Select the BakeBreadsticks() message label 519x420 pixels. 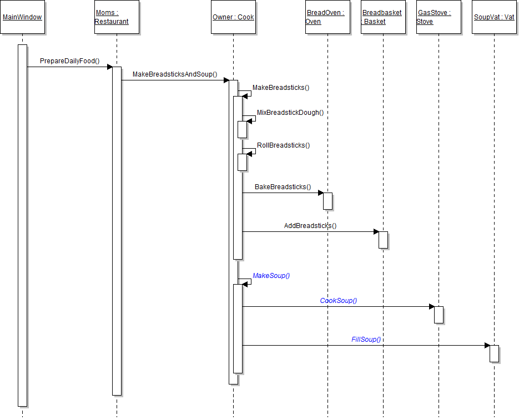(283, 187)
